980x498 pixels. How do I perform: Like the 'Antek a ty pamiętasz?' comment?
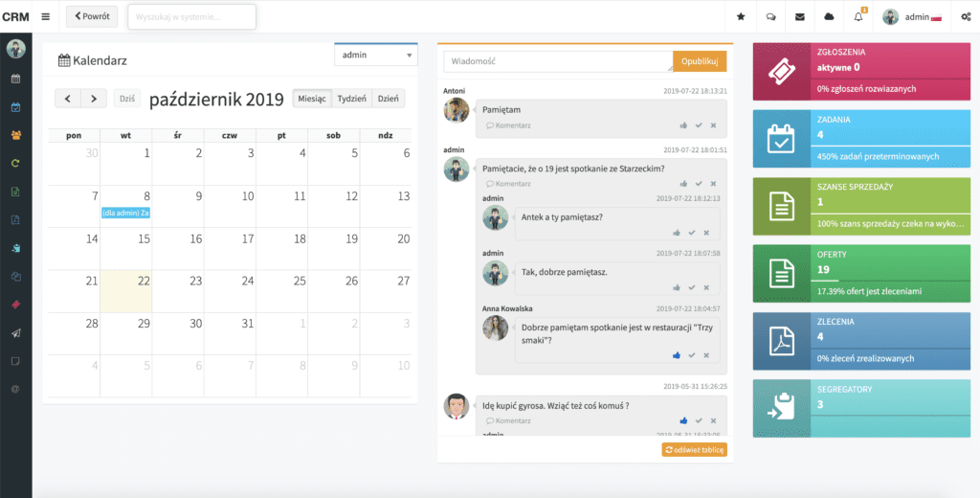(677, 233)
